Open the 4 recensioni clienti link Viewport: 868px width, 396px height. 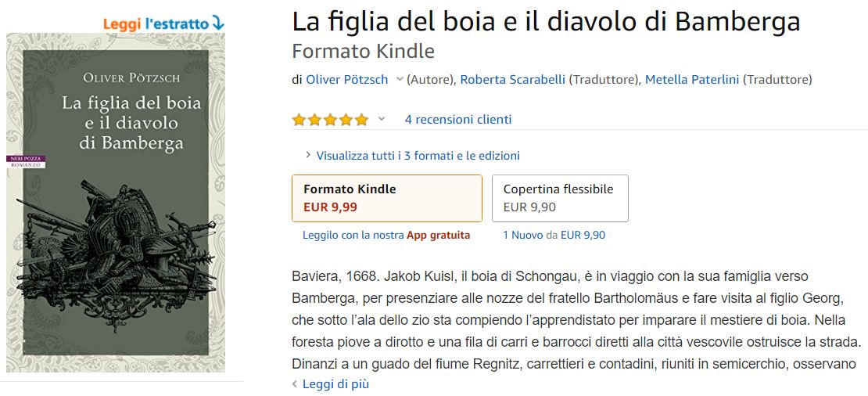tap(458, 120)
